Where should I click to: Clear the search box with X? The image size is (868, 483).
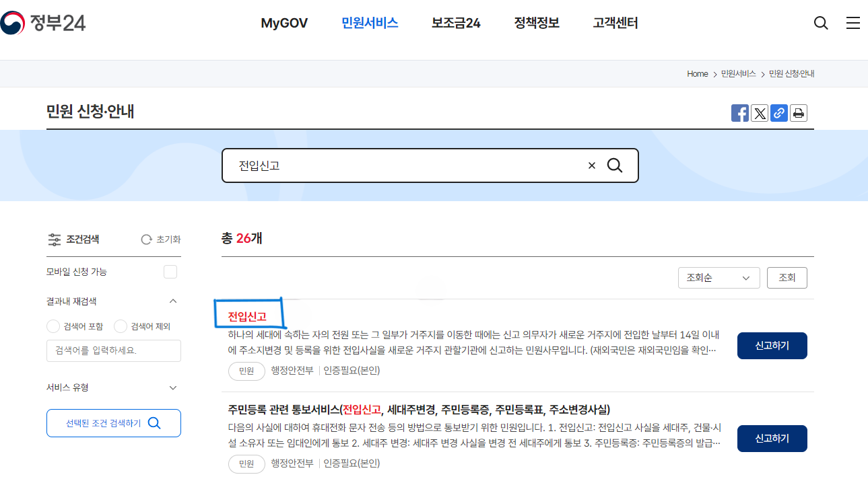(592, 165)
